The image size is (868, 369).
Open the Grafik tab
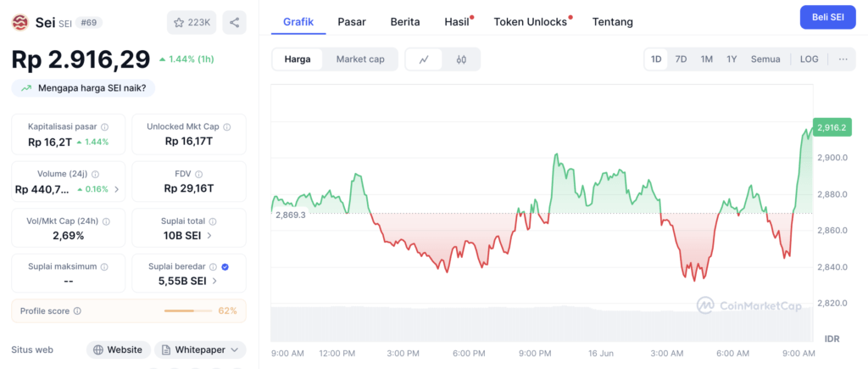click(x=298, y=21)
